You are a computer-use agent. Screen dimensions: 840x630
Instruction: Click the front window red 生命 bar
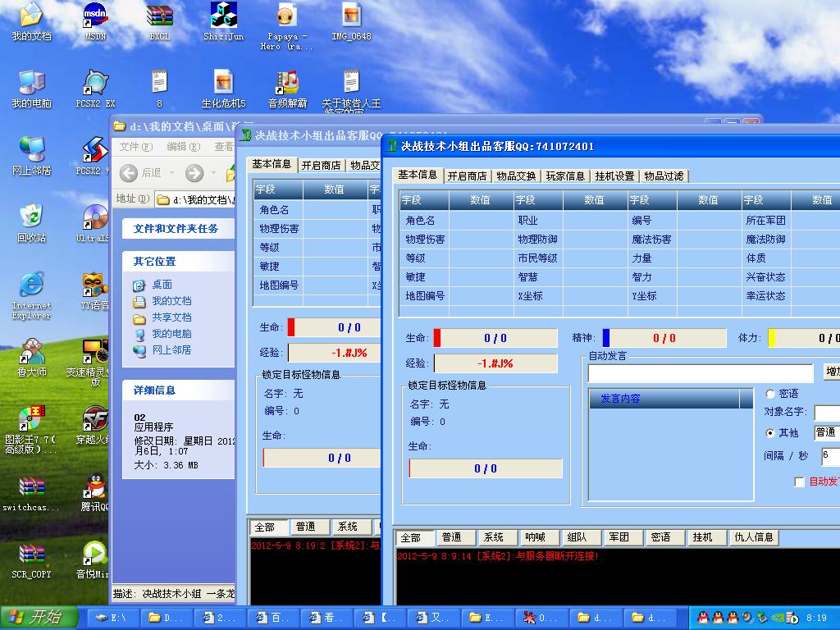[495, 338]
